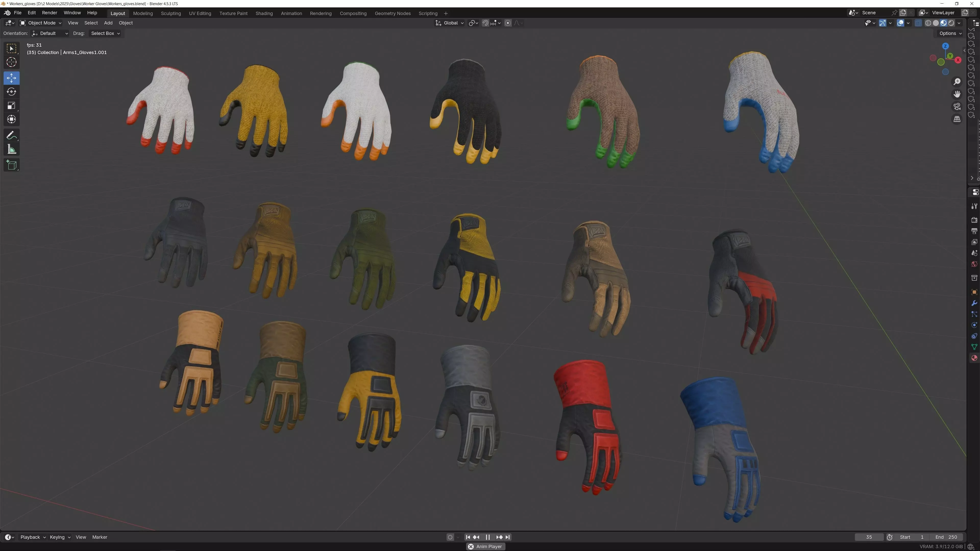Select the 3D Cursor tool
The height and width of the screenshot is (551, 980).
11,62
